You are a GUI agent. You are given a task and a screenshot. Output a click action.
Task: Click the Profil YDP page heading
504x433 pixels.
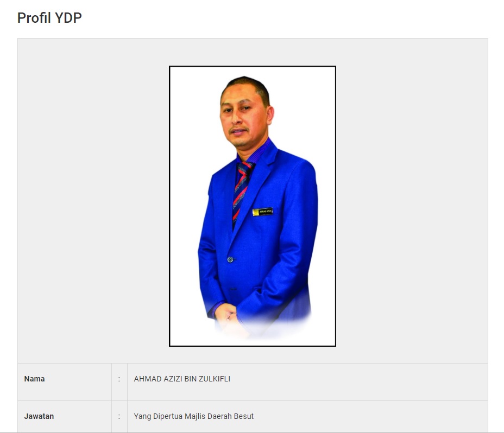click(x=49, y=18)
